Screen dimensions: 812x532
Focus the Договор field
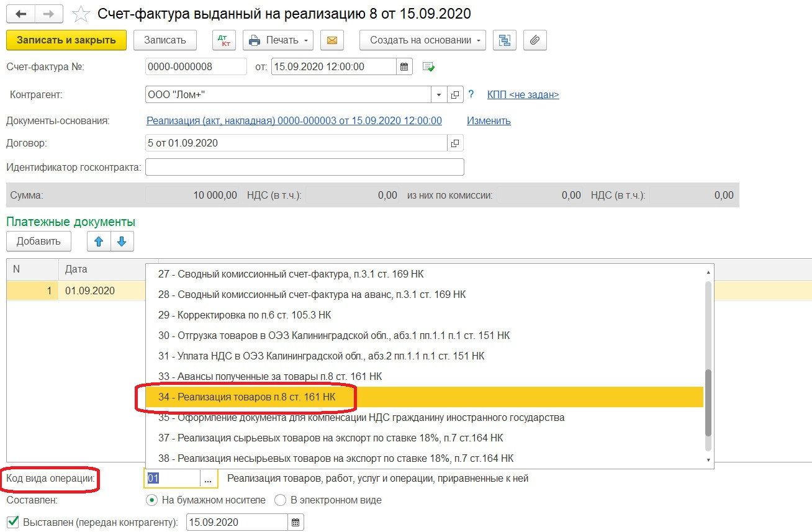296,143
